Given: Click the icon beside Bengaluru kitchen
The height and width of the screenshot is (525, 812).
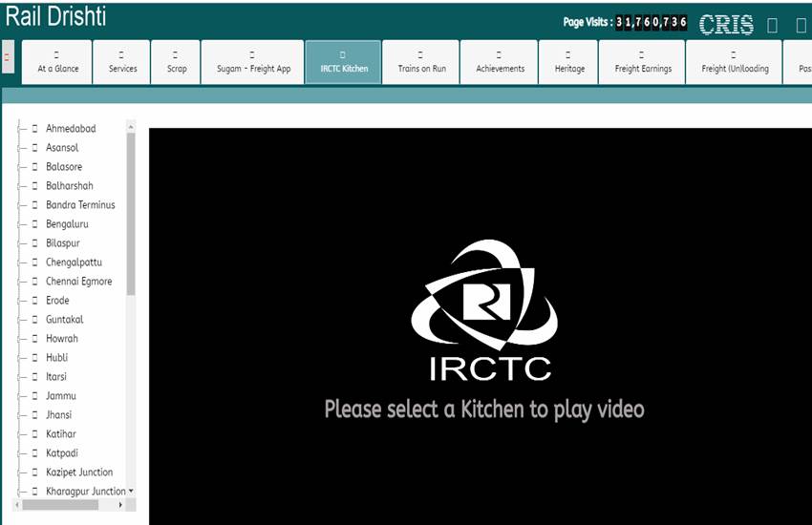Looking at the screenshot, I should (34, 224).
